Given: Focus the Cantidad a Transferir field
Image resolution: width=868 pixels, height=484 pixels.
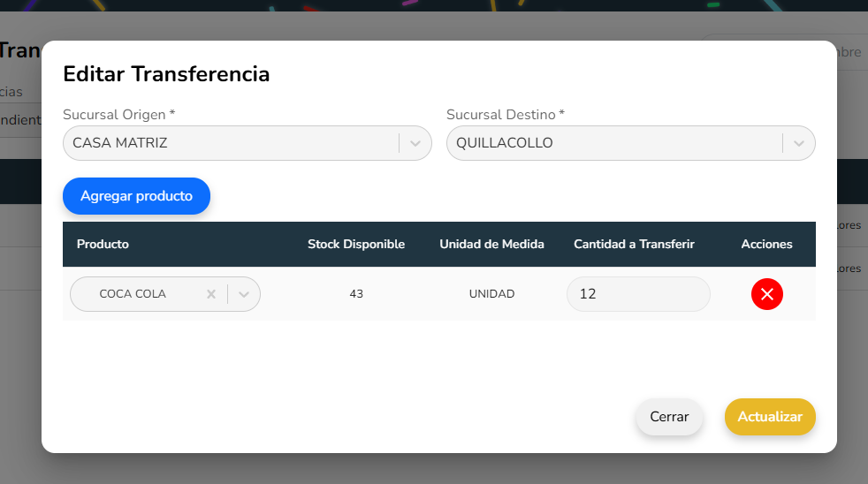Looking at the screenshot, I should [x=638, y=294].
